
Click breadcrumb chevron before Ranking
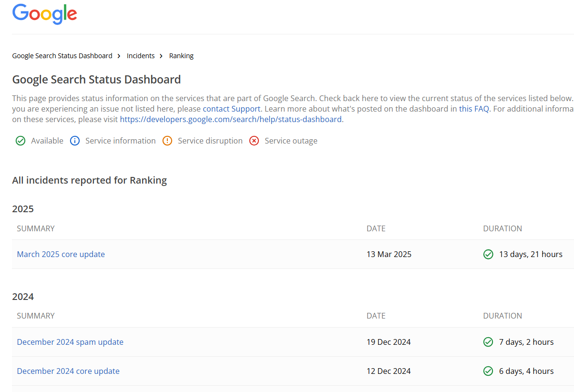162,56
